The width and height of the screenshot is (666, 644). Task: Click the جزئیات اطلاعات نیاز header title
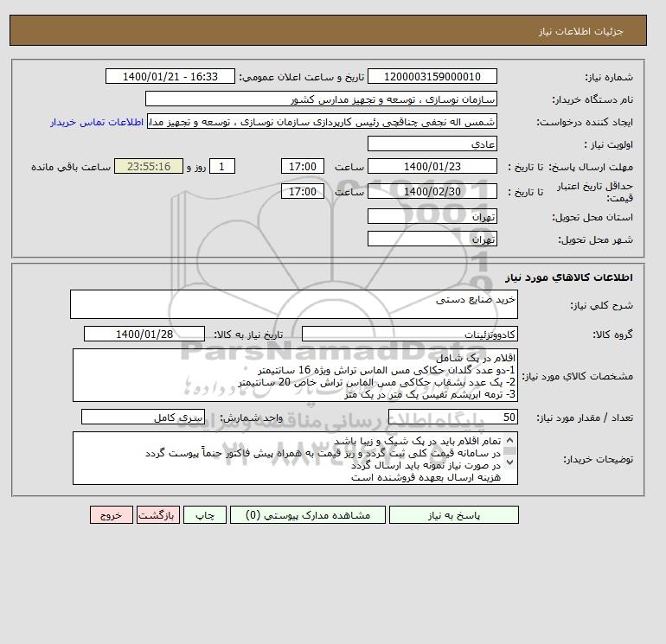tap(580, 31)
